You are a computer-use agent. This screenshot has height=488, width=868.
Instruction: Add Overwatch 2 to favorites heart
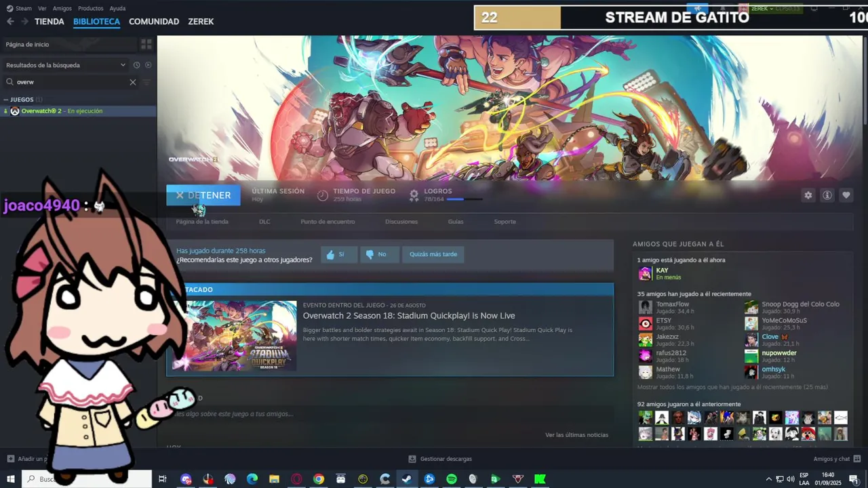(x=846, y=195)
